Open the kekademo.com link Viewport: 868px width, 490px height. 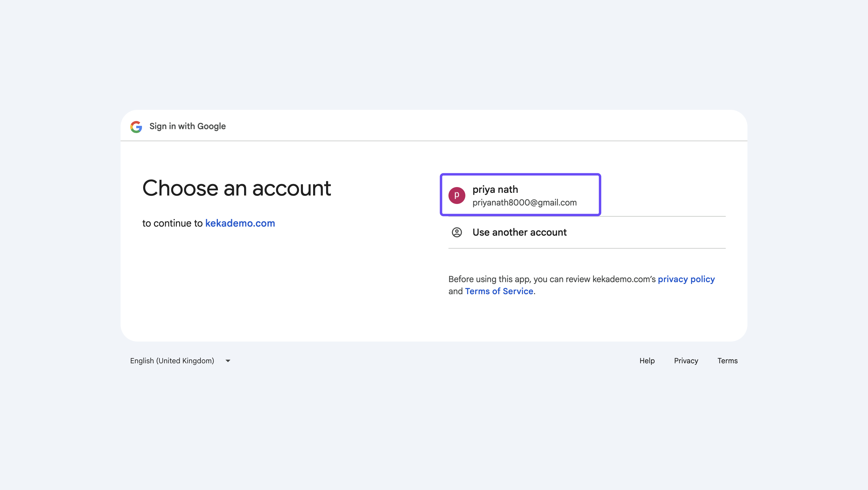coord(240,223)
